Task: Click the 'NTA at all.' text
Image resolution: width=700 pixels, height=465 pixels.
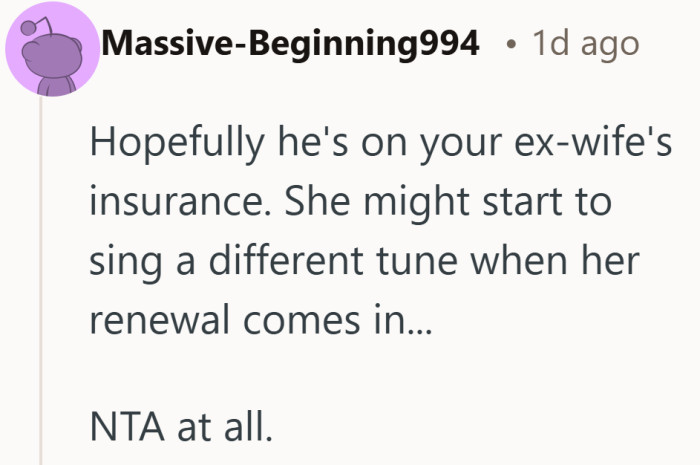Action: click(180, 428)
